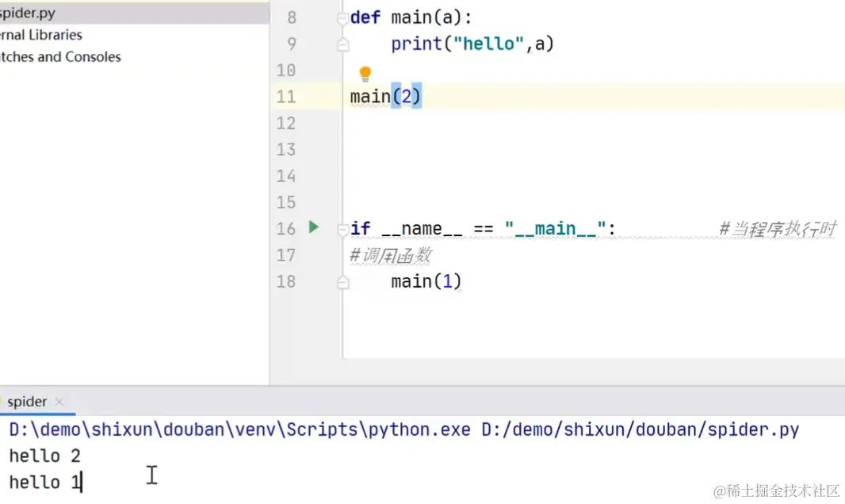Click the if __name__ == "__main__": line
Screen dimensions: 845x504
(483, 229)
